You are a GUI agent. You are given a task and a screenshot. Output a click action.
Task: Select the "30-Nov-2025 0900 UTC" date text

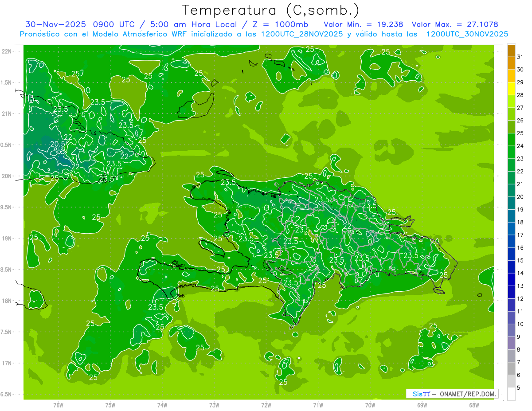pyautogui.click(x=79, y=24)
